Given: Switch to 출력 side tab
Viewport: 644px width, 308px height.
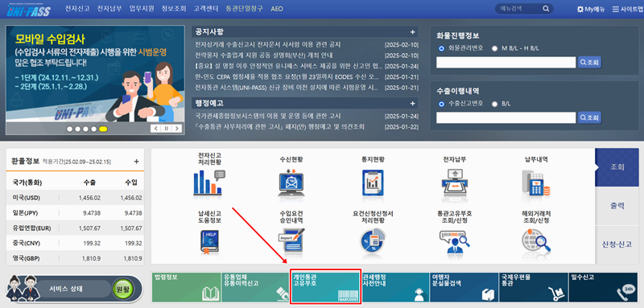Looking at the screenshot, I should [x=617, y=206].
